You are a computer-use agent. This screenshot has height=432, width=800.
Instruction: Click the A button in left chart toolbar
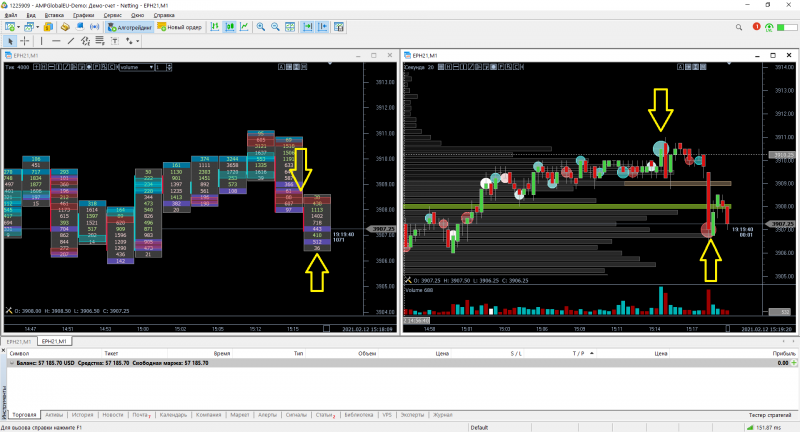coord(281,67)
